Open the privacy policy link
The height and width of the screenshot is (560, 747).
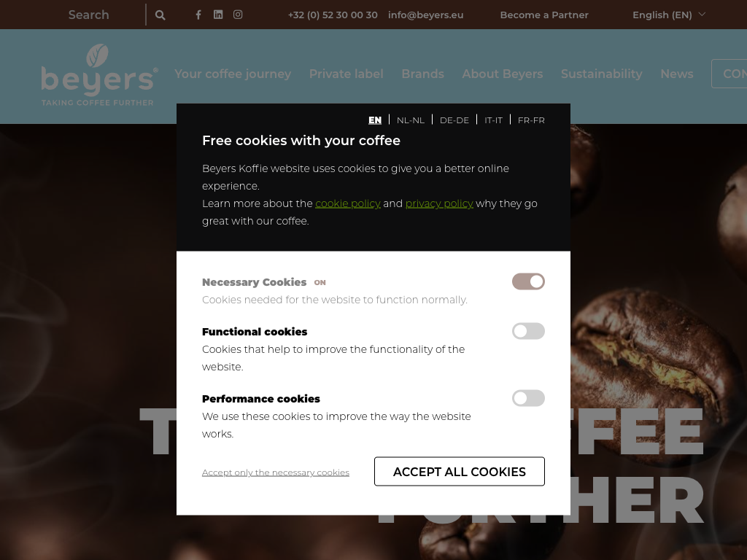438,204
